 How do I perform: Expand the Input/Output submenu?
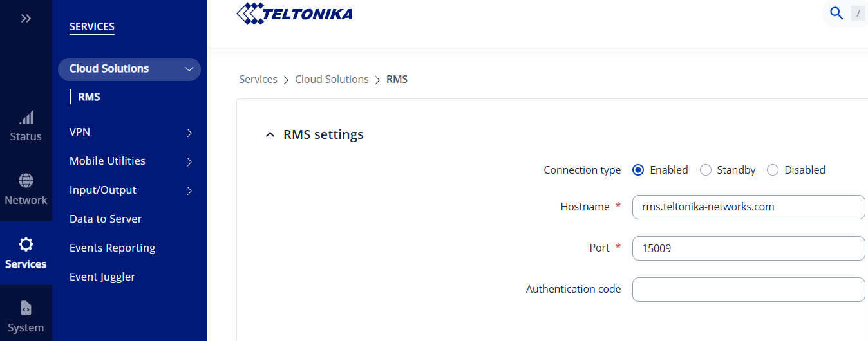click(x=189, y=190)
